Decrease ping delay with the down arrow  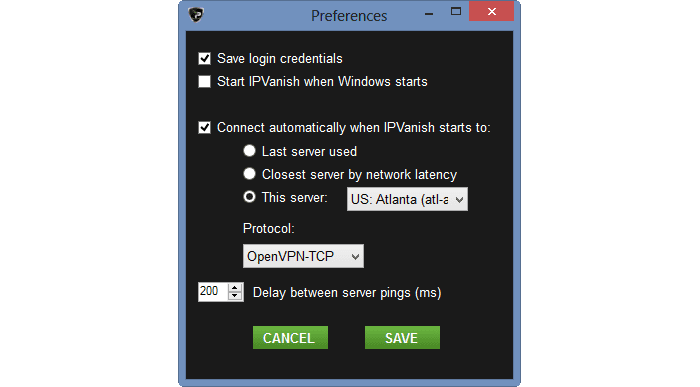[235, 296]
